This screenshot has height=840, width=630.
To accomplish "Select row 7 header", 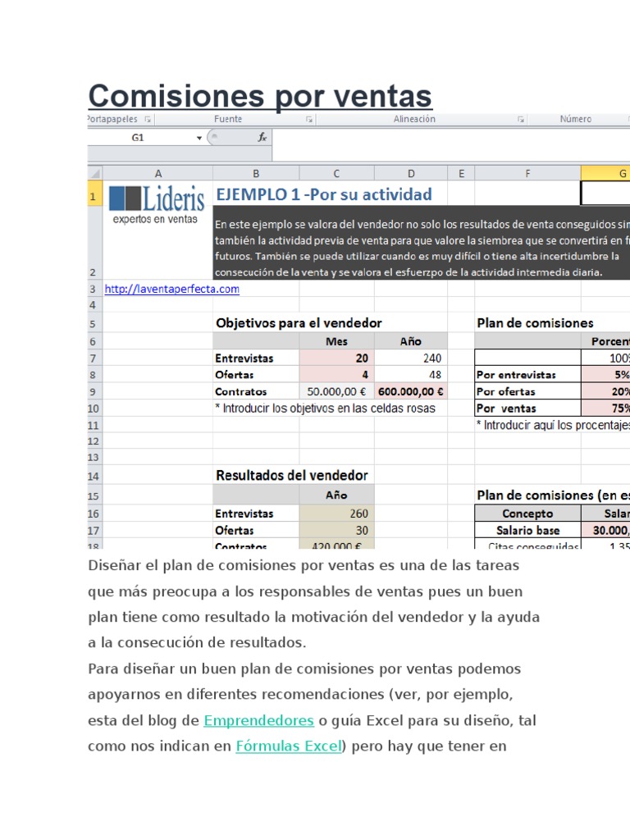I will pos(95,358).
